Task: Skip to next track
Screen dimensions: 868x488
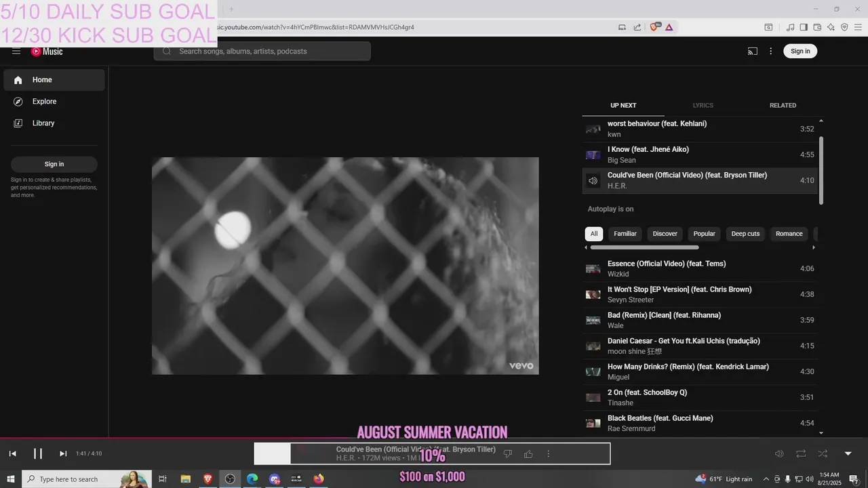Action: pos(63,453)
